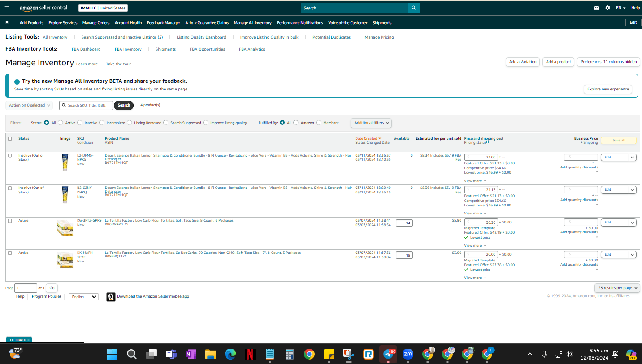The width and height of the screenshot is (642, 364).
Task: Open Telegram from the taskbar
Action: click(x=387, y=354)
